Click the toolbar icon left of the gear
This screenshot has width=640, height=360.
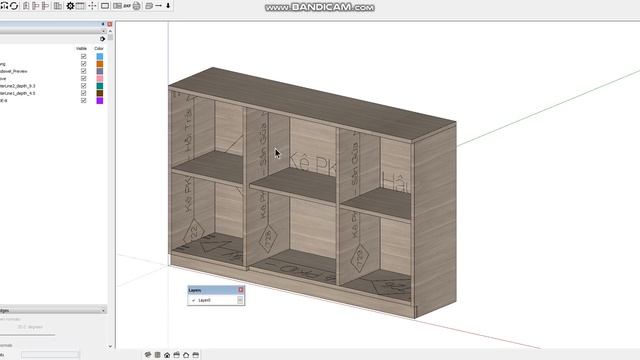pos(58,6)
